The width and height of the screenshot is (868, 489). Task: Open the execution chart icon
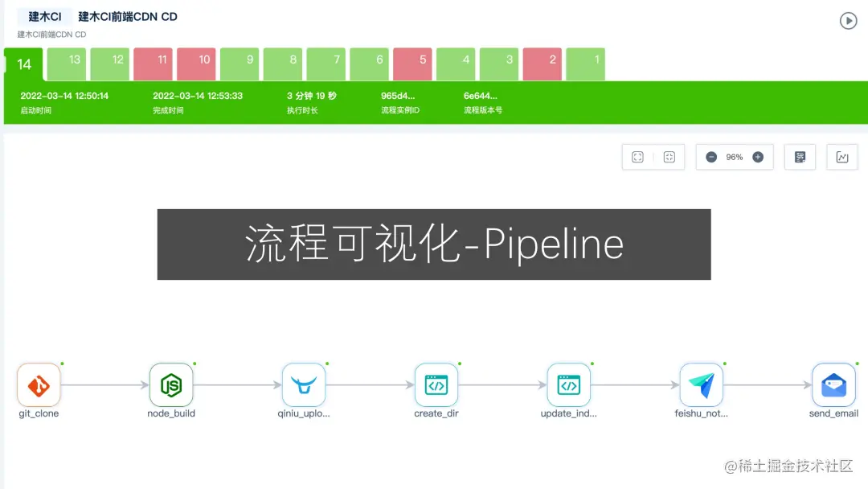(842, 158)
